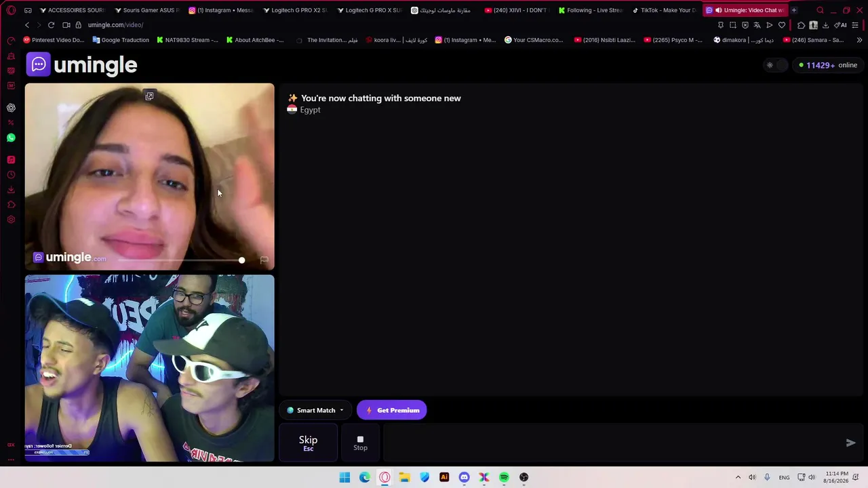Open the sidebar history clock icon
868x488 pixels.
point(11,175)
